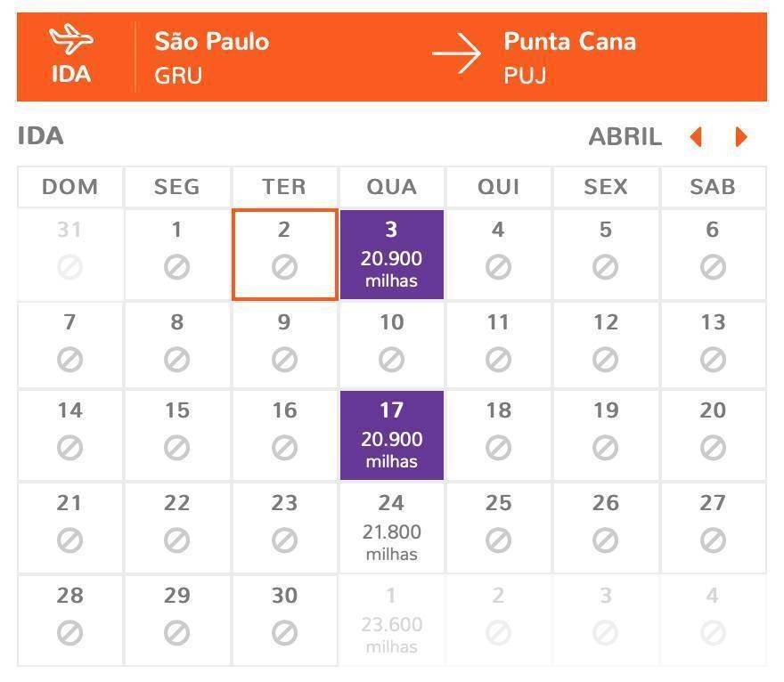Click the DOM weekday column header
Screen dimensions: 784x682
70,187
